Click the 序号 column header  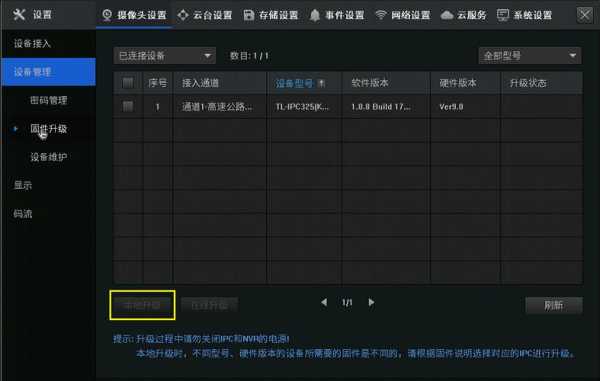pyautogui.click(x=158, y=83)
